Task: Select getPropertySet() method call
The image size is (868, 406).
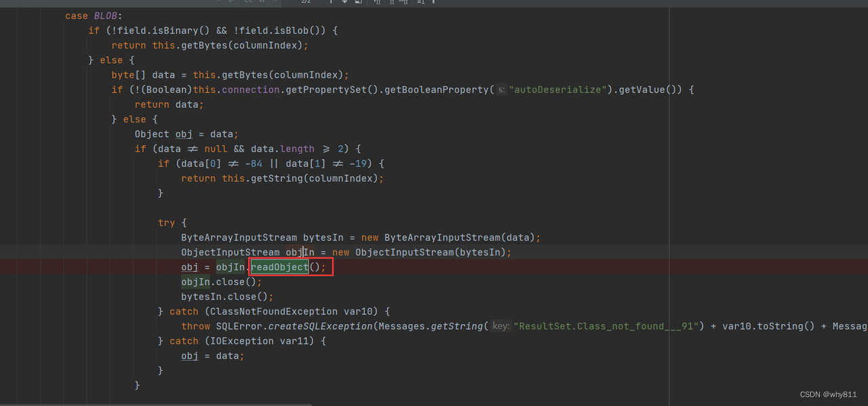Action: 332,90
